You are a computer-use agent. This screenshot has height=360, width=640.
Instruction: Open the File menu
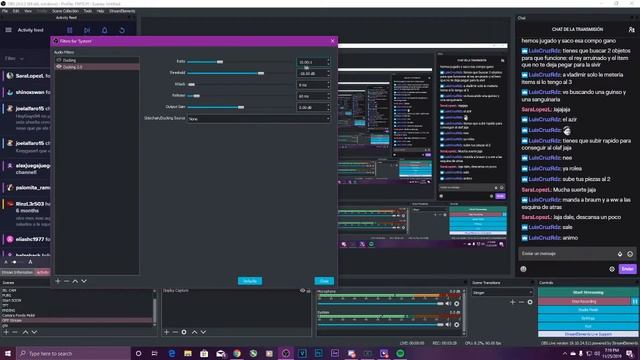coord(5,11)
